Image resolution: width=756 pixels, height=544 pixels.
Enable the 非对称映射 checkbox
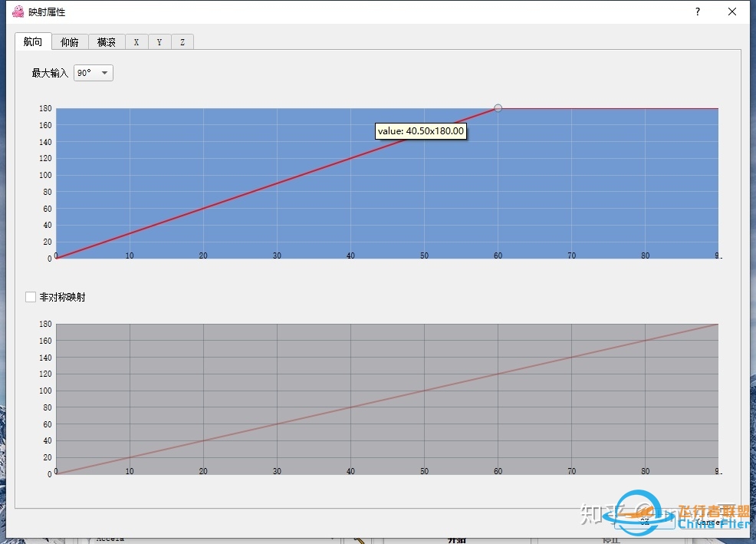pyautogui.click(x=31, y=297)
